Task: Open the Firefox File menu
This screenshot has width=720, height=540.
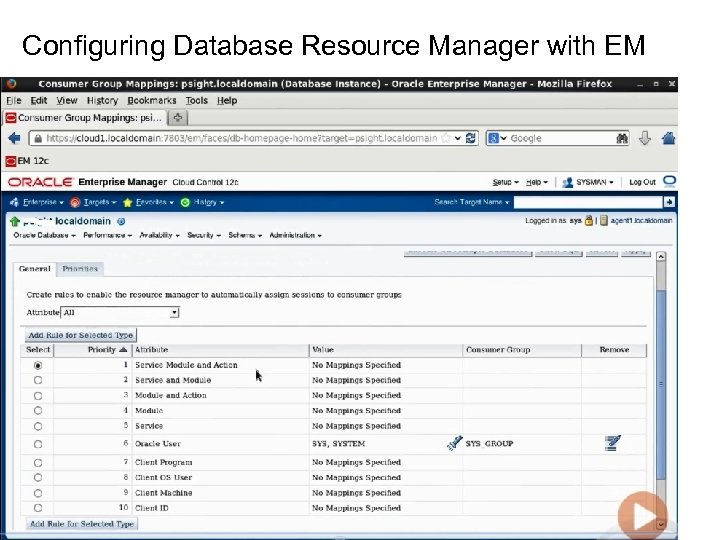Action: pos(14,101)
